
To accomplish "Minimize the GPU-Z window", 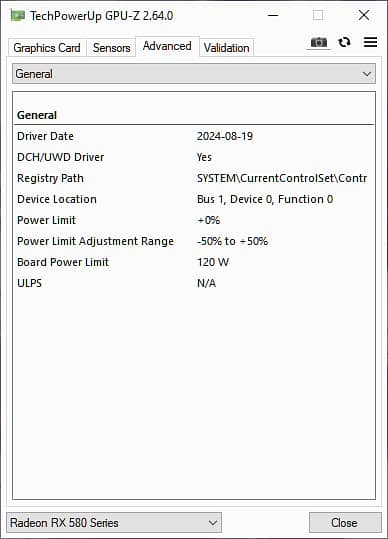I will [x=273, y=15].
